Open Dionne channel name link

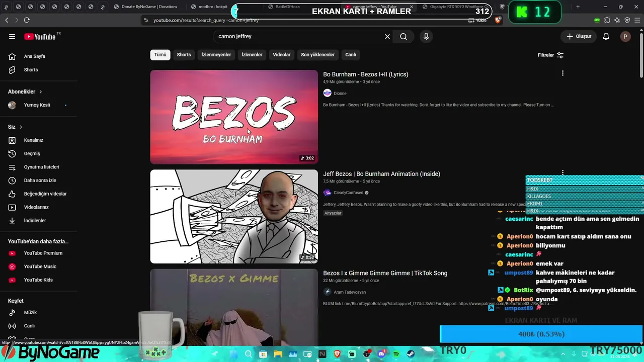click(340, 94)
